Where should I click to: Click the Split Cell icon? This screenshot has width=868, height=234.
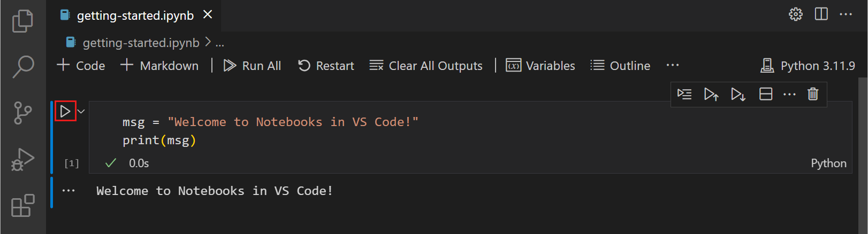point(766,94)
